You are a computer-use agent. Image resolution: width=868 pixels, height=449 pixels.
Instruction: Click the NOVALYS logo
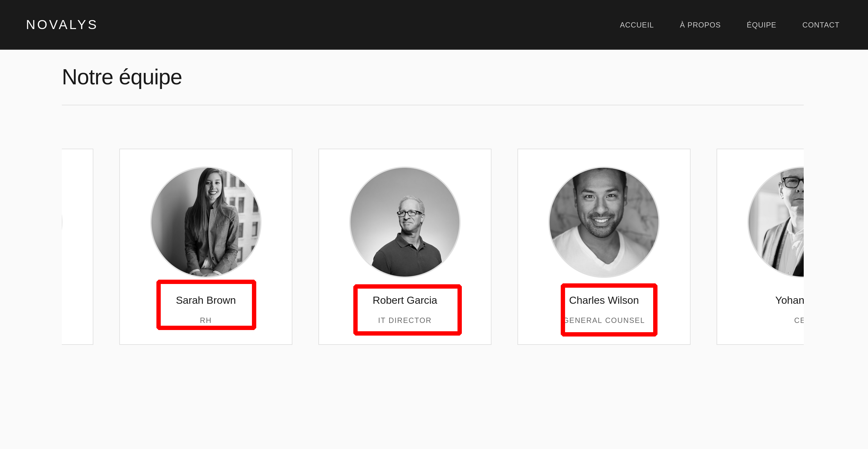62,25
